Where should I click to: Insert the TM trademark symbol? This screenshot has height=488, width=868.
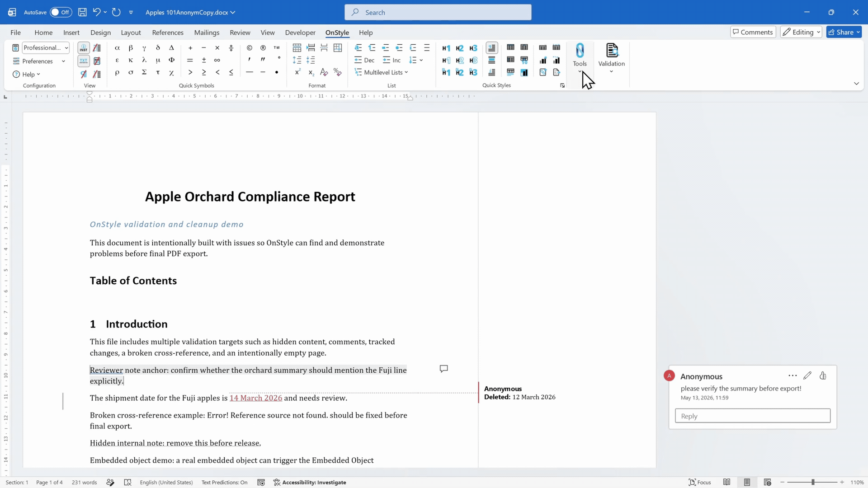[277, 48]
